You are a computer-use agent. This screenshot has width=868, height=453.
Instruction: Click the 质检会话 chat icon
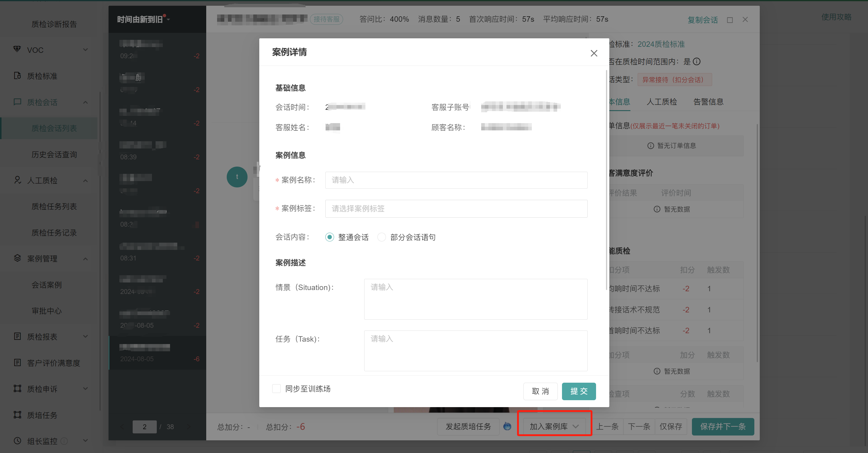17,102
